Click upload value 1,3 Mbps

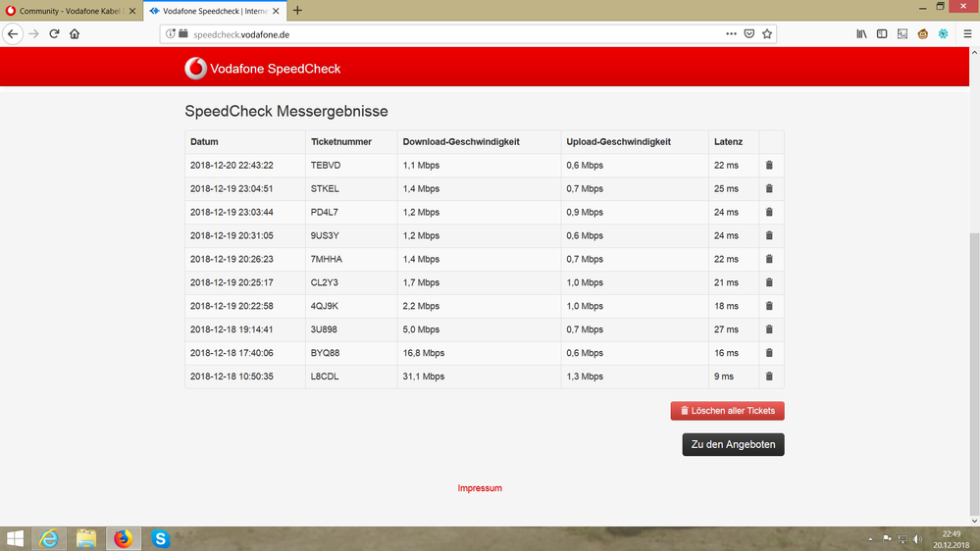coord(585,376)
